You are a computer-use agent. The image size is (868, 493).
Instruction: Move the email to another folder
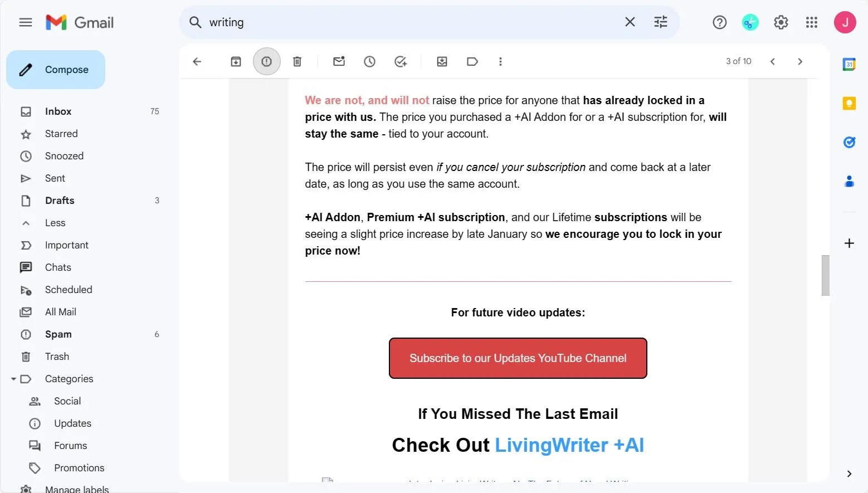[x=442, y=61]
